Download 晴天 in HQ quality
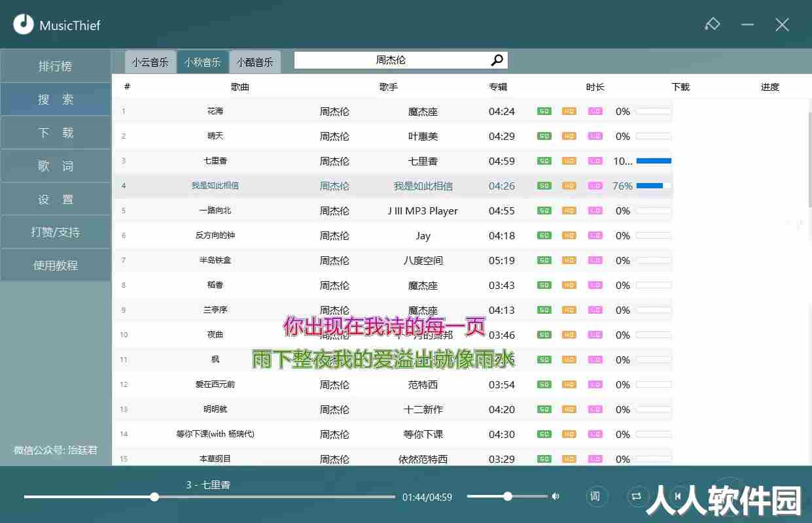812x523 pixels. pyautogui.click(x=569, y=136)
